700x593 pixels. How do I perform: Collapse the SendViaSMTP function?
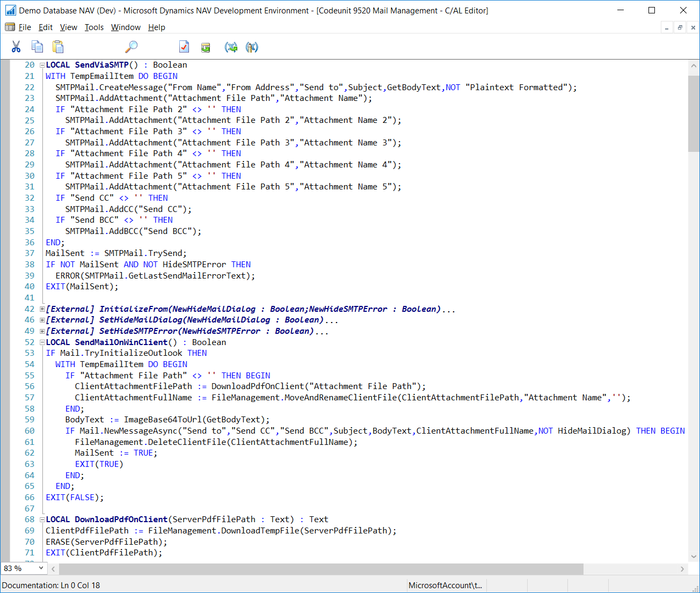point(42,65)
